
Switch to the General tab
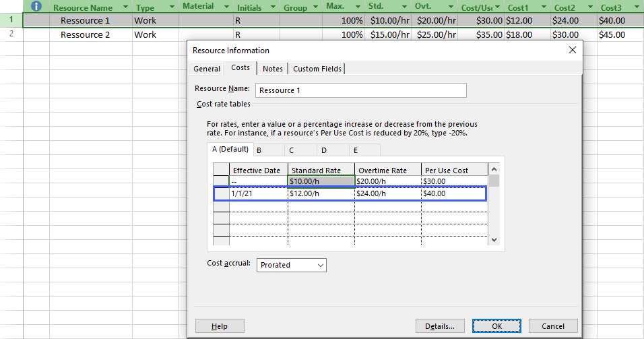(207, 69)
